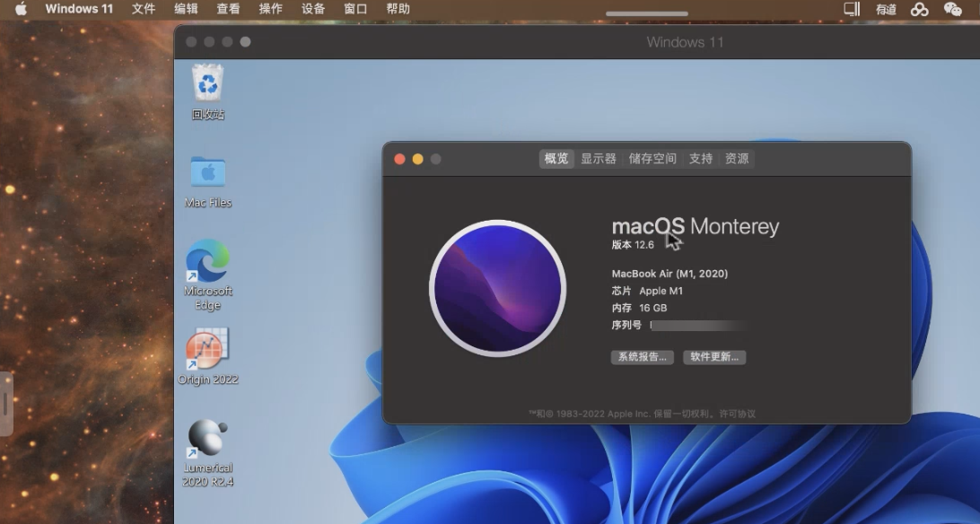Click the Windows 11 window title
This screenshot has width=980, height=524.
click(685, 42)
